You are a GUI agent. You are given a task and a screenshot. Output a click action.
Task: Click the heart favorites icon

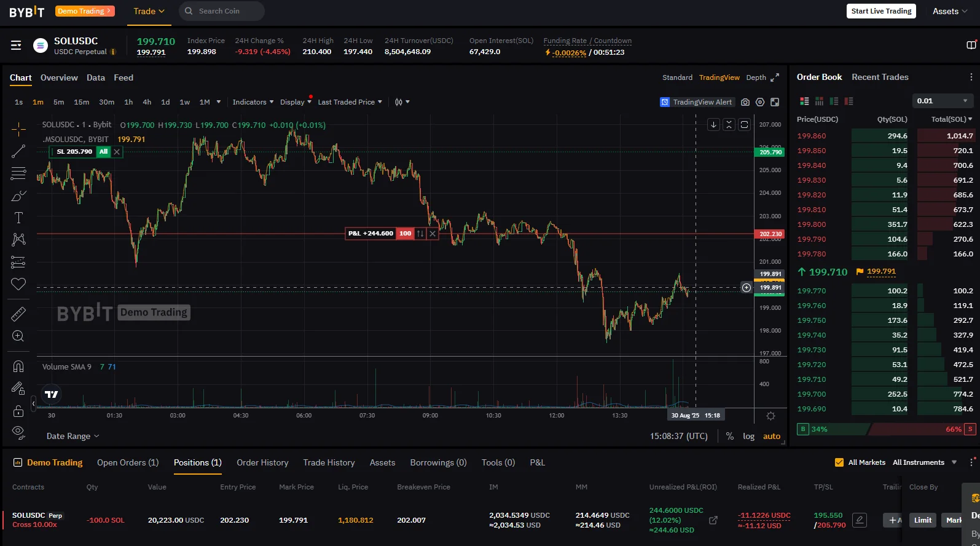(x=18, y=284)
